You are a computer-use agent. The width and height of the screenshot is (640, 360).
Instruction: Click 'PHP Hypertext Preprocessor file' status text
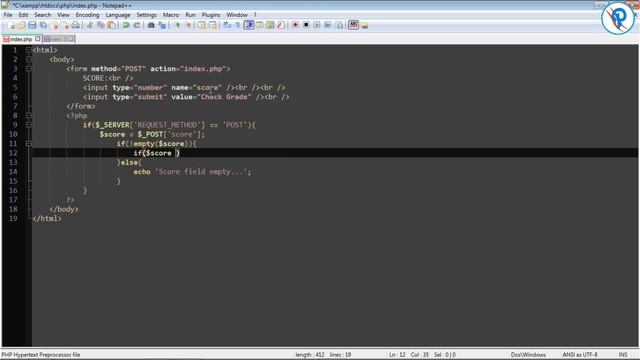tap(41, 355)
